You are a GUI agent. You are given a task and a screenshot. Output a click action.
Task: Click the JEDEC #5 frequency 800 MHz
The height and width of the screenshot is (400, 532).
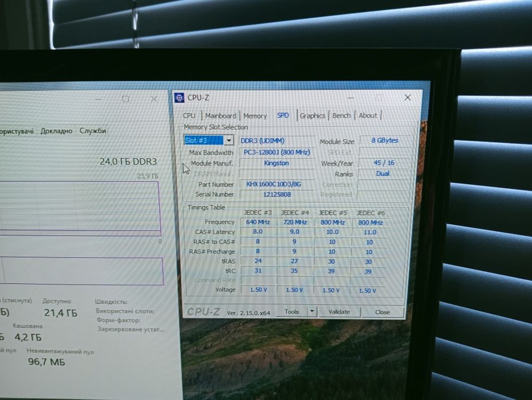click(x=333, y=223)
